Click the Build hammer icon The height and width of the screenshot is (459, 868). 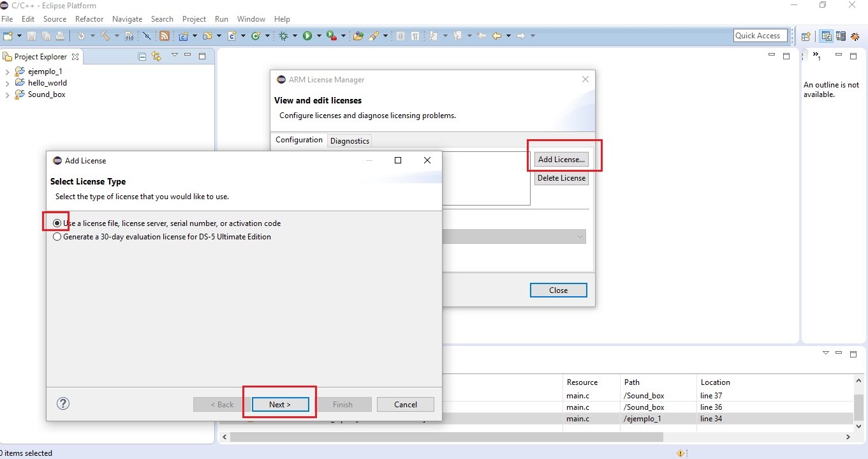click(x=105, y=36)
